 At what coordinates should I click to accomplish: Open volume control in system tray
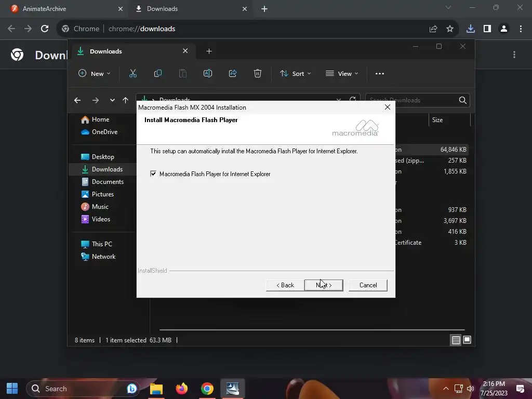pos(471,389)
